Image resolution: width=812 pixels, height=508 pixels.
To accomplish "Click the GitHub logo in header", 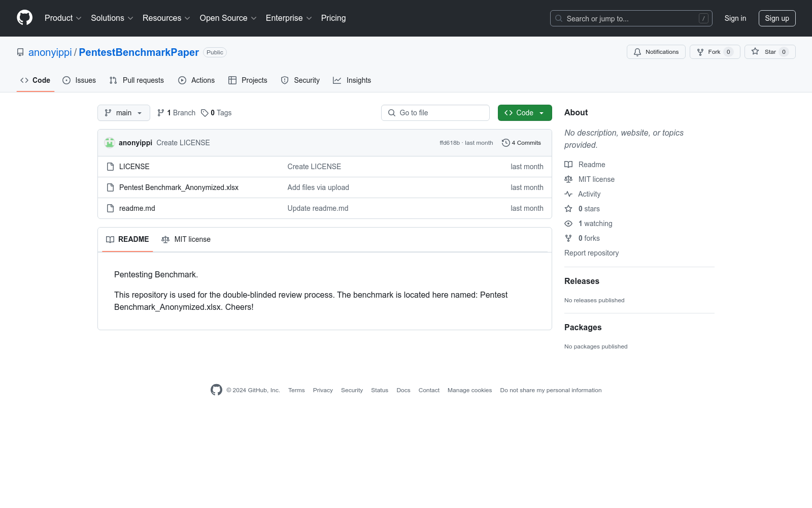I will [24, 18].
